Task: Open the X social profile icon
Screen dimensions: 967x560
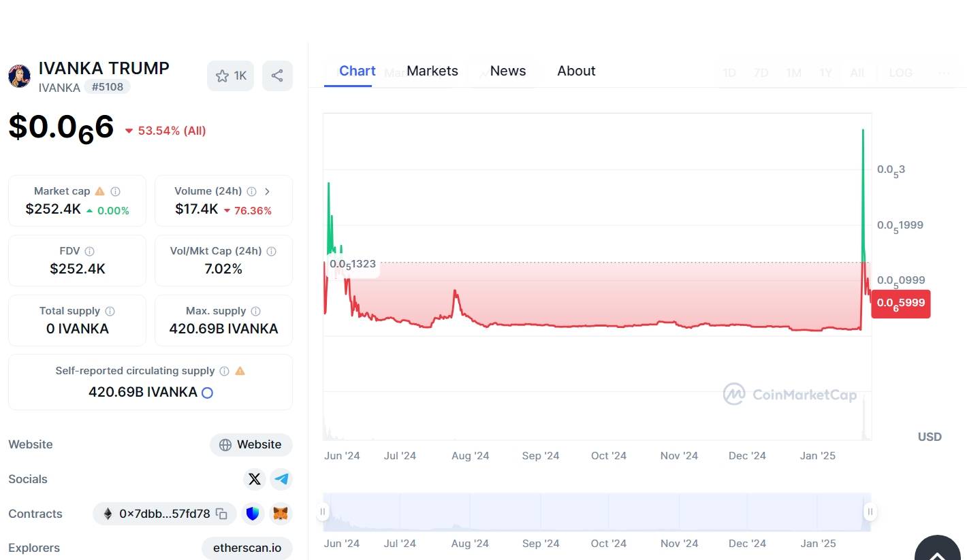Action: pyautogui.click(x=255, y=479)
